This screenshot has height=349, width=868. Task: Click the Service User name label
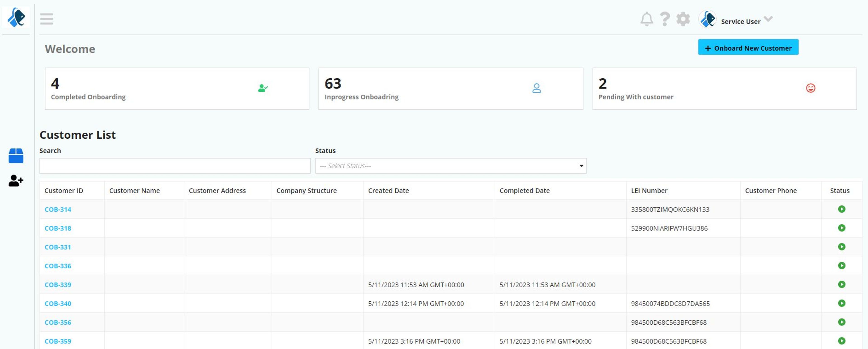741,21
